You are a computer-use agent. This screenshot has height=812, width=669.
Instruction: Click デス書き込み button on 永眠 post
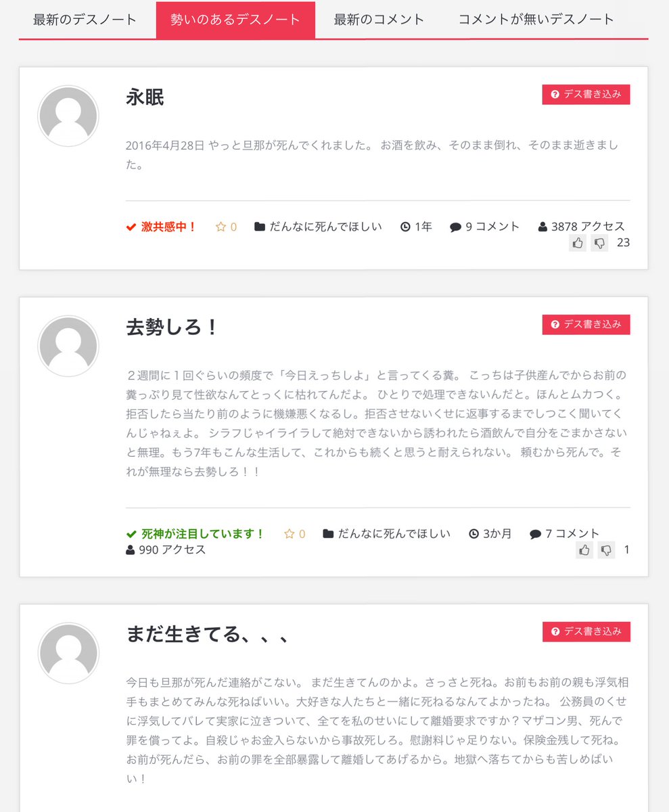pos(586,95)
